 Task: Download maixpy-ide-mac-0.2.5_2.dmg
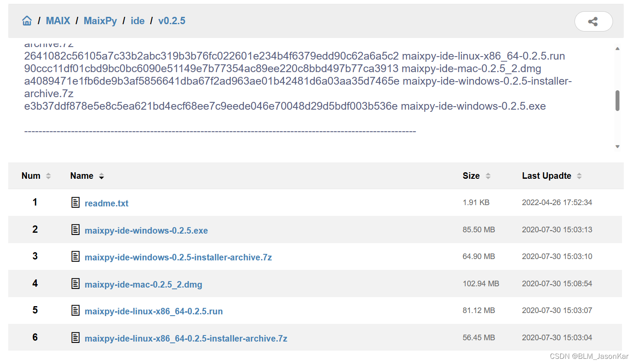(x=143, y=285)
